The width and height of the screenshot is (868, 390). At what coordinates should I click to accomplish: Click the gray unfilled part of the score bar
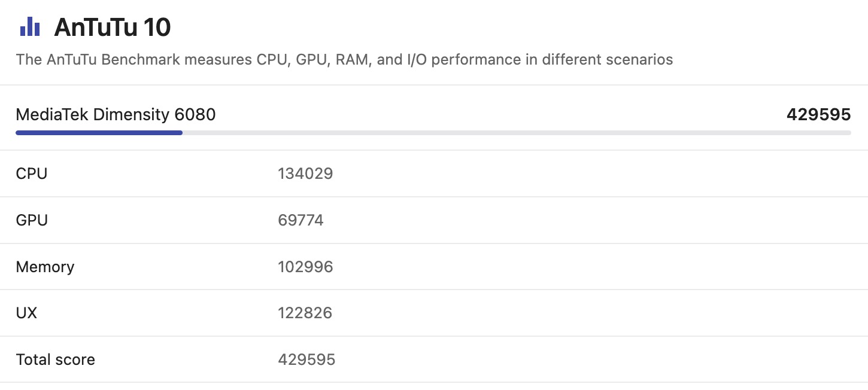click(x=515, y=133)
